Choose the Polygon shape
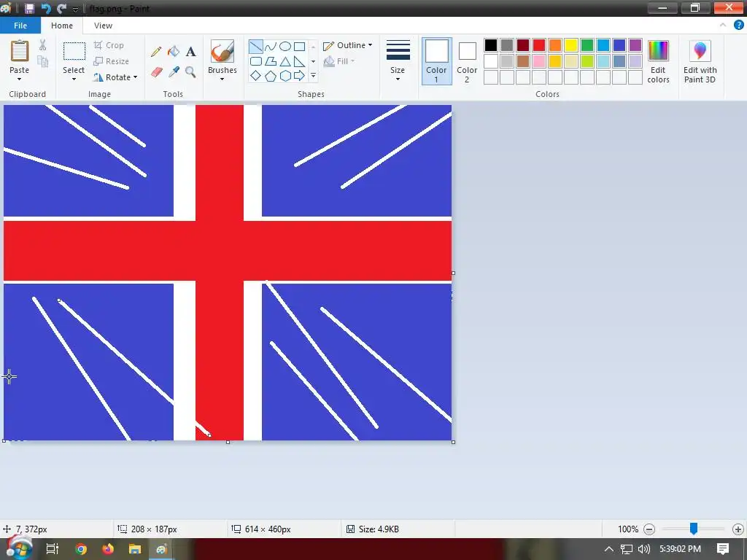The height and width of the screenshot is (560, 747). (x=270, y=61)
